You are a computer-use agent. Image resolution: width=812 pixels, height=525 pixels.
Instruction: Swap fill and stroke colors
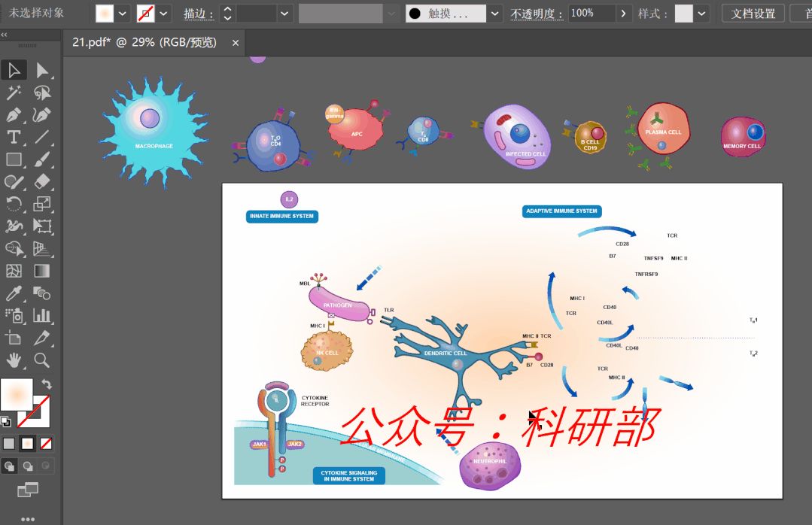coord(47,384)
